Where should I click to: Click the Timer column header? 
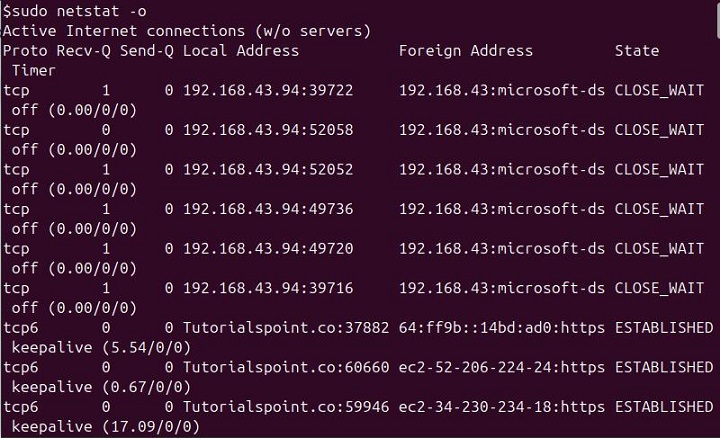coord(34,71)
